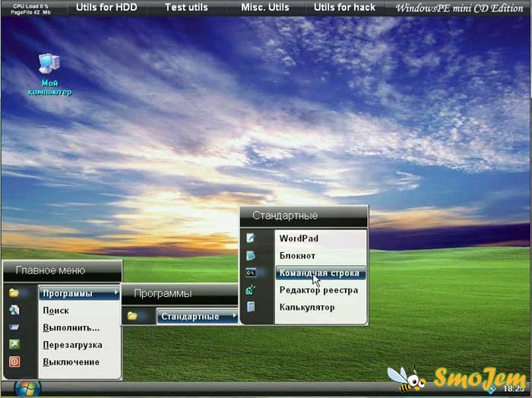
Task: Click the registry editor icon beside Редактор реестра
Action: tap(251, 290)
